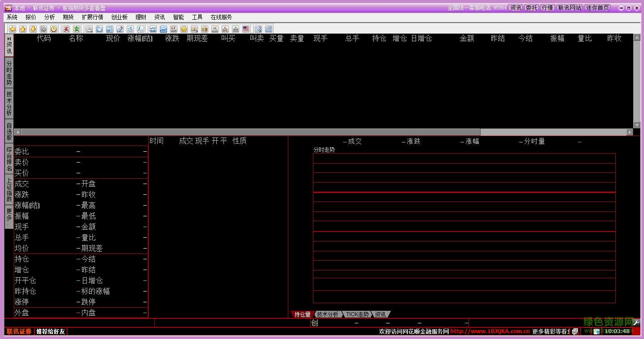644x339 pixels.
Task: Click the back arrow toolbar icon
Action: click(13, 29)
